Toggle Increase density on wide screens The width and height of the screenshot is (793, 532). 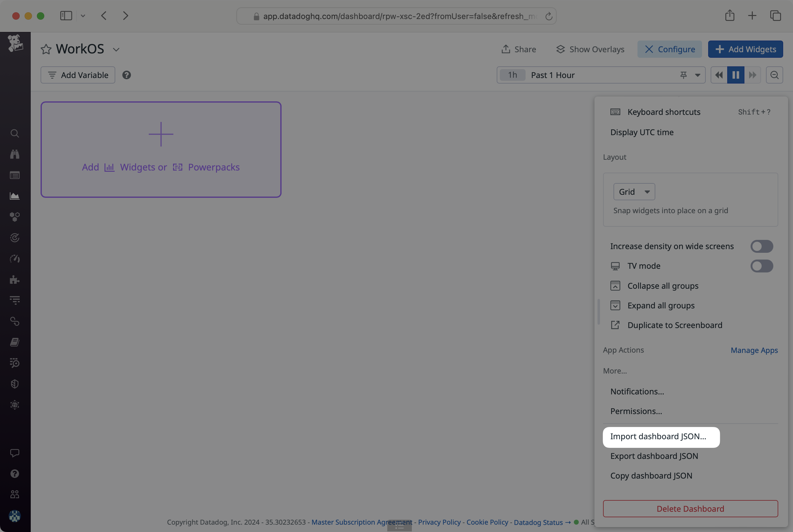click(x=762, y=246)
